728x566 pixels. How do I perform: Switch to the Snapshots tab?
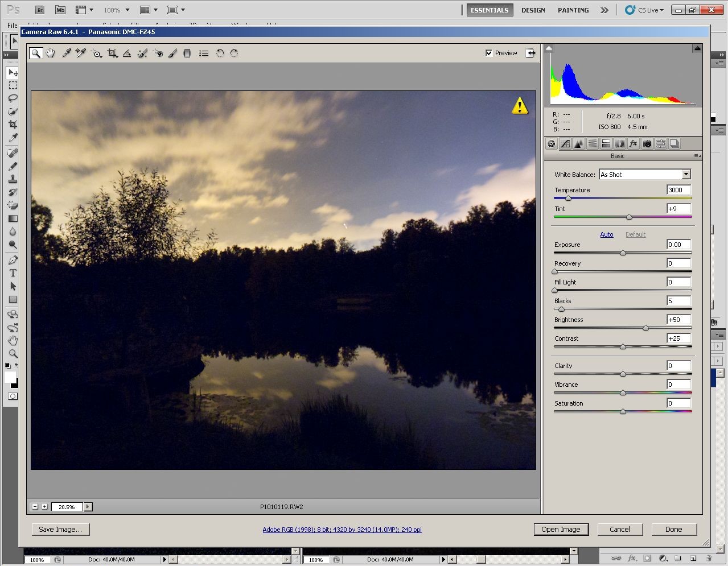[674, 144]
